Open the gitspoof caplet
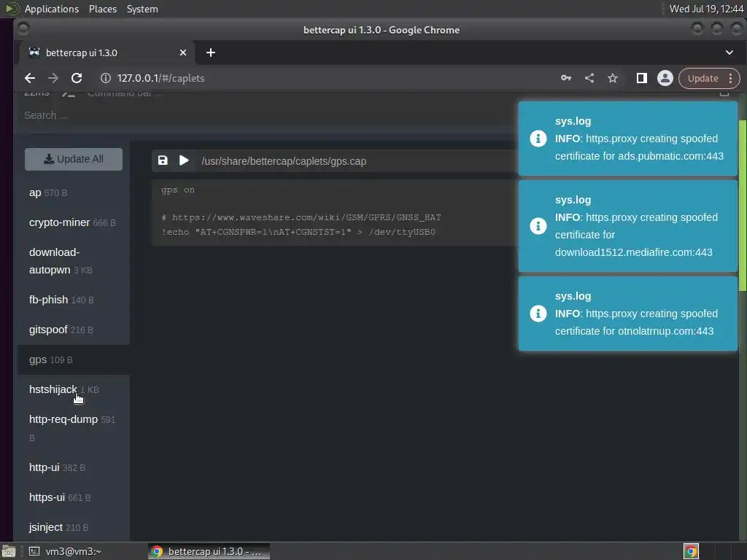The height and width of the screenshot is (560, 747). [x=74, y=330]
